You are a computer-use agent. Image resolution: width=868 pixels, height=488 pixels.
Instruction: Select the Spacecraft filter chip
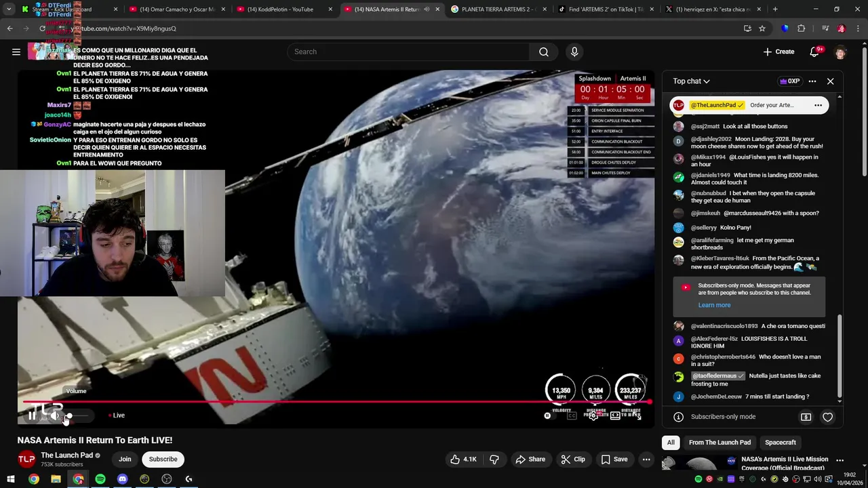click(x=781, y=443)
